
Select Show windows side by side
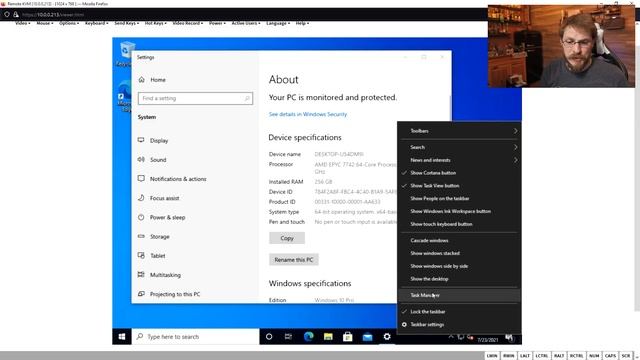point(459,266)
